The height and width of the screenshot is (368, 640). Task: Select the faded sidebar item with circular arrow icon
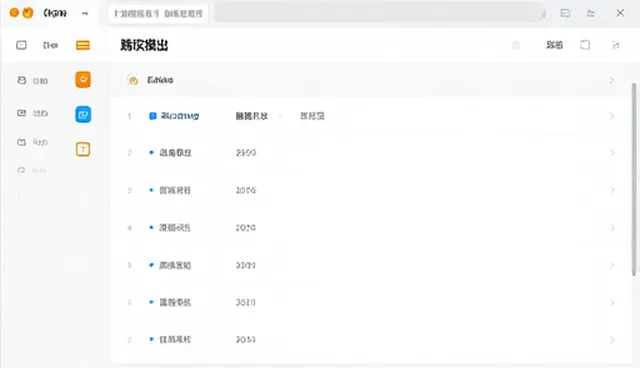[x=32, y=170]
